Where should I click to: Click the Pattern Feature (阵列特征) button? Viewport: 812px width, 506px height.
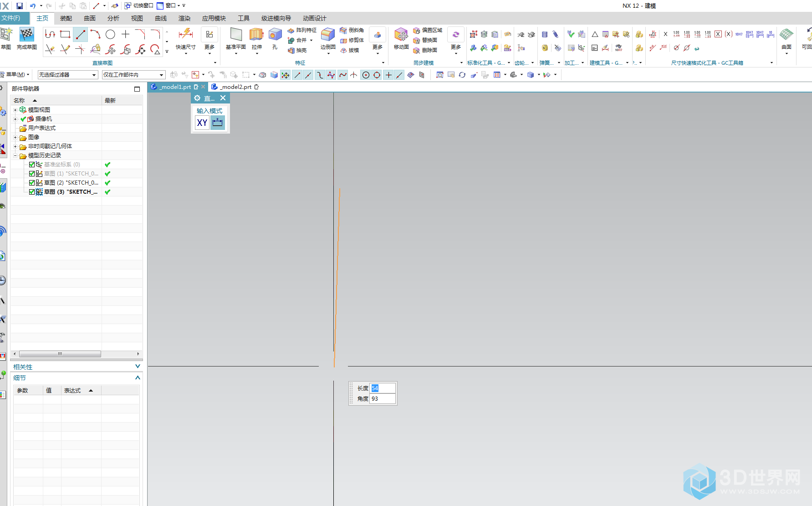[302, 30]
